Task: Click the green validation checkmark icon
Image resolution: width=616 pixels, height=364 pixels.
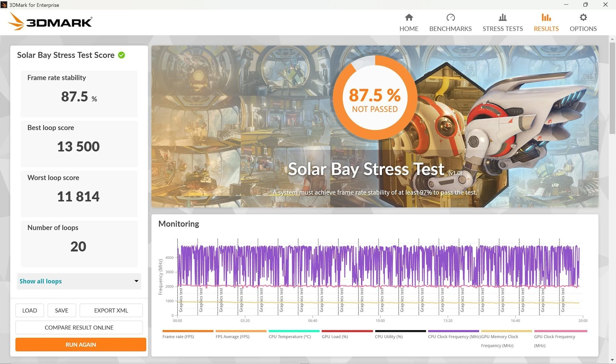Action: coord(122,55)
